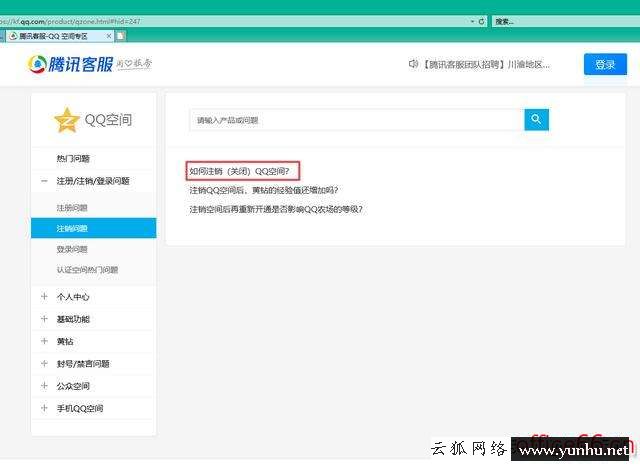Collapse the 注册/注销/登录问题 section
Viewport: 640px width, 468px height.
click(x=44, y=181)
